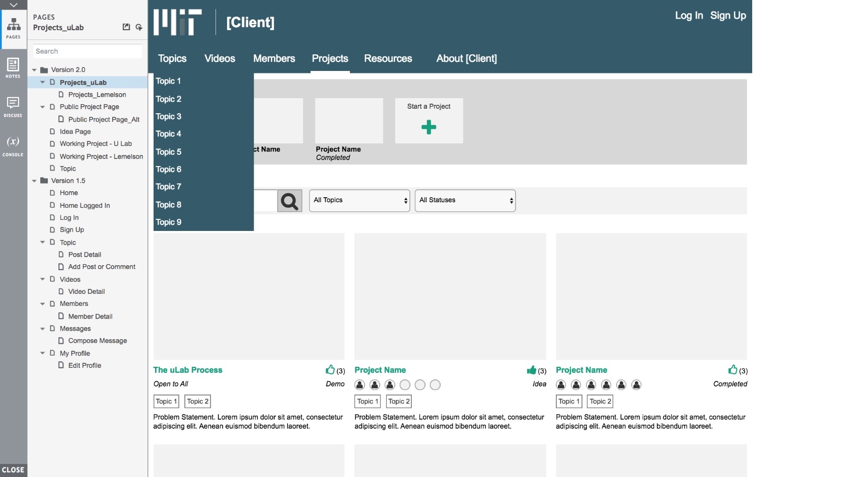Like The uLab Process with thumbs-up

330,370
